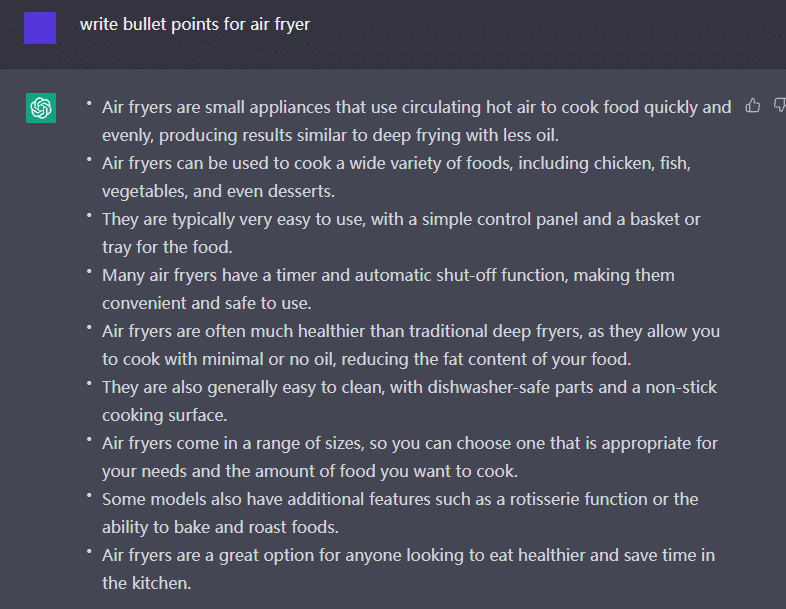Click the words 'the kitchen.' at the end
The image size is (786, 609).
(x=147, y=583)
